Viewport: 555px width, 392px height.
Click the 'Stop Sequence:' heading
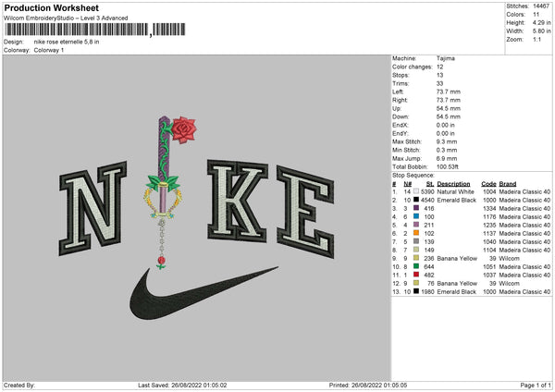pos(413,175)
